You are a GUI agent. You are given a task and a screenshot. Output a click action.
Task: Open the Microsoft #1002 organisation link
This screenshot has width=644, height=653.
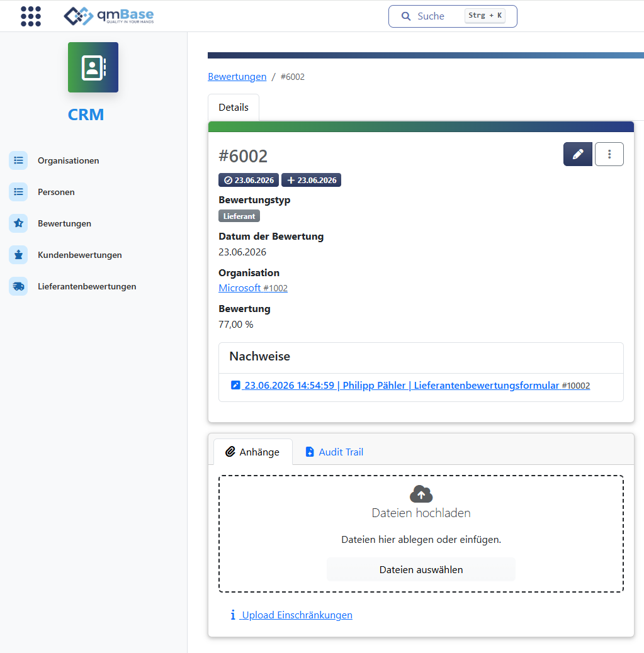[253, 287]
